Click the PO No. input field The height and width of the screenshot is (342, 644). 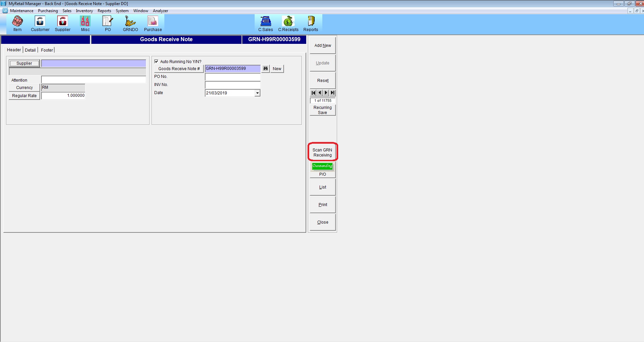pyautogui.click(x=232, y=77)
